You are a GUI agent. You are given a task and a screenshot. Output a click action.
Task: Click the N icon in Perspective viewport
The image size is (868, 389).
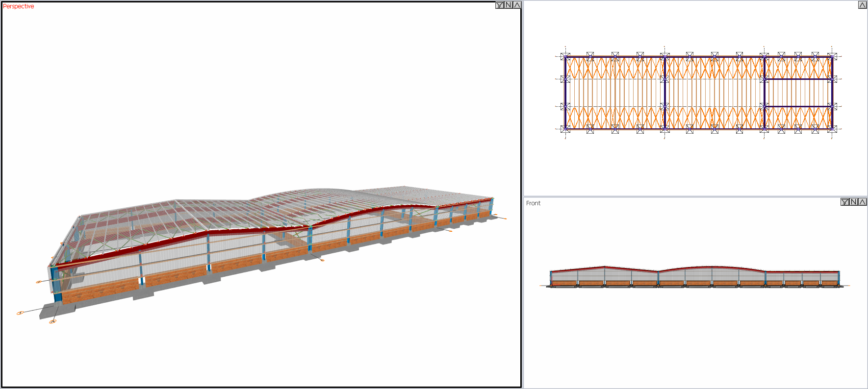pyautogui.click(x=509, y=5)
